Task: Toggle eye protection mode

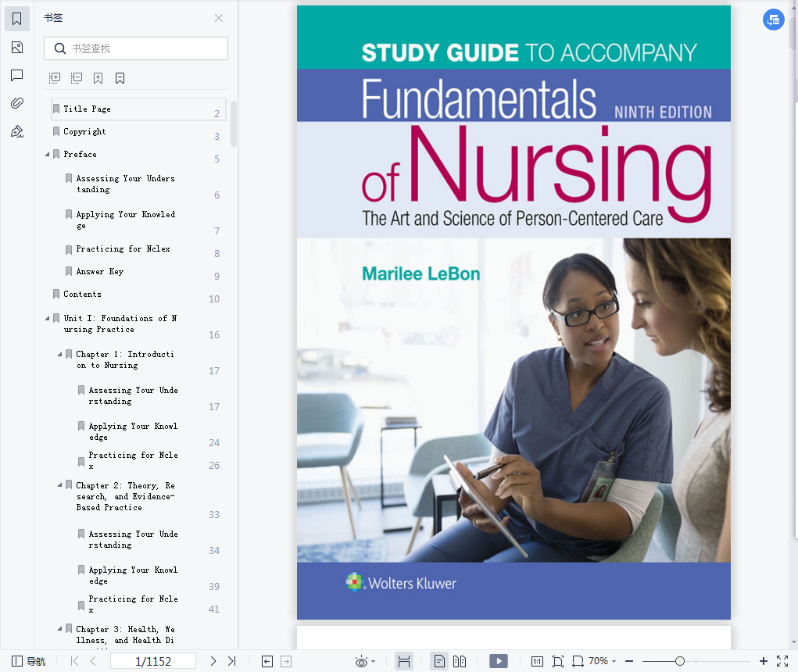Action: coord(361,661)
